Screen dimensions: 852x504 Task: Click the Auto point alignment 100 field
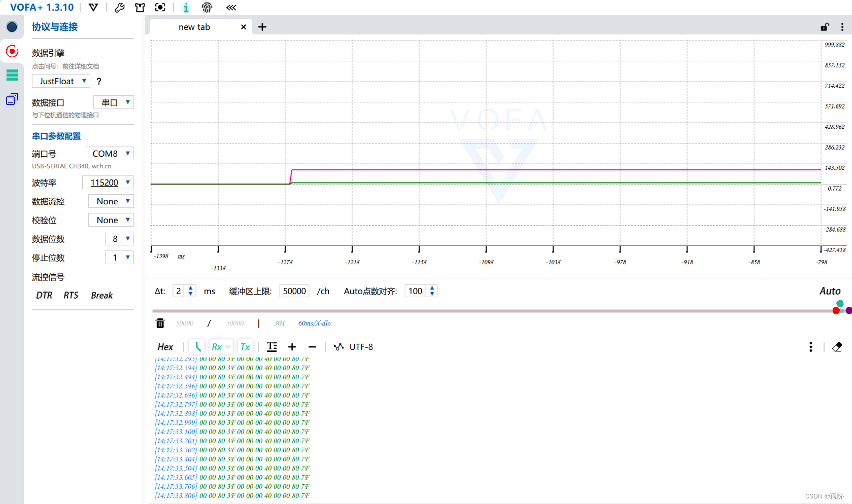(x=416, y=291)
